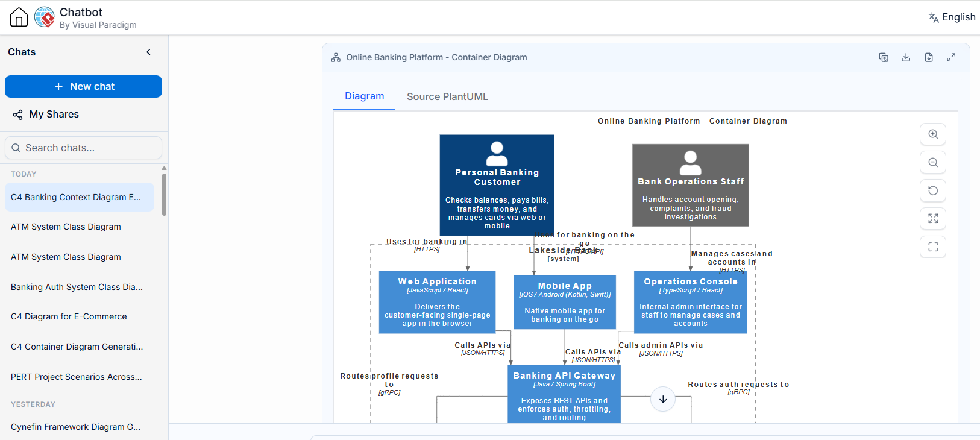Click the home icon in header
Viewport: 980px width, 440px height.
pyautogui.click(x=19, y=17)
